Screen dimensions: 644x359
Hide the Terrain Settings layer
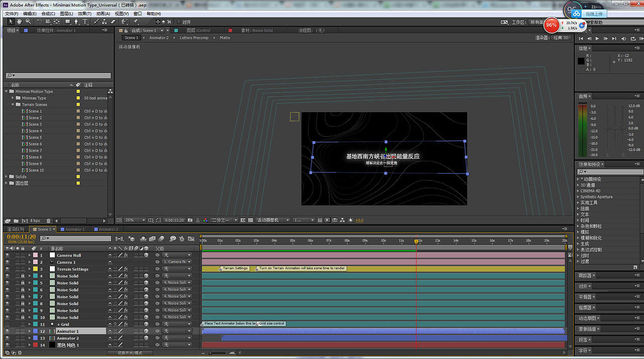point(8,269)
